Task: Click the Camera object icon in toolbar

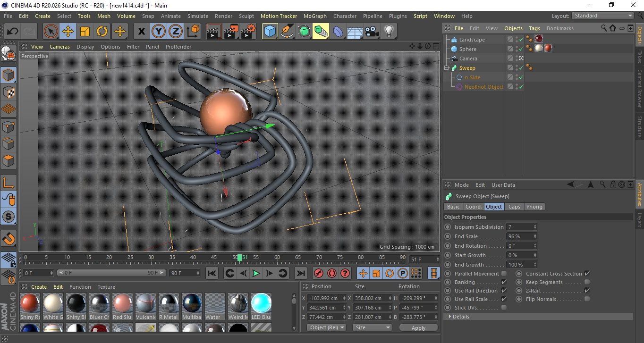Action: (372, 32)
